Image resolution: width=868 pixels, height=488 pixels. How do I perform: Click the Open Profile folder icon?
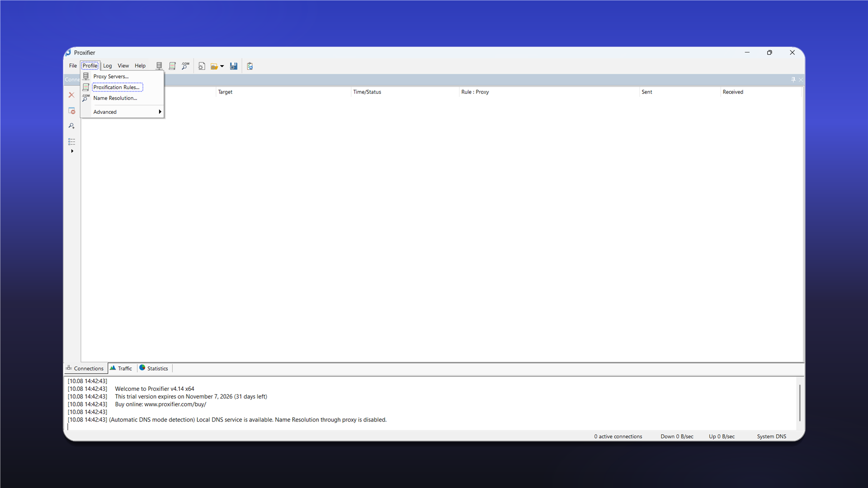pyautogui.click(x=214, y=66)
